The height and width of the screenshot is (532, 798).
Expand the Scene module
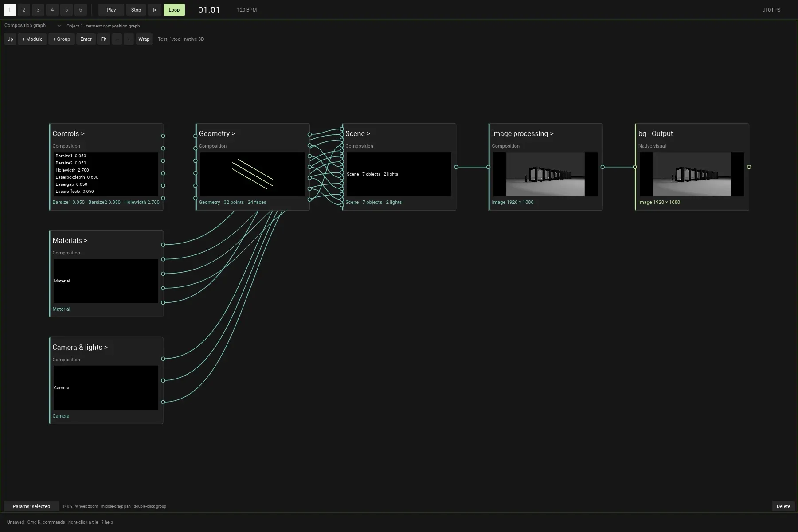[x=358, y=133]
